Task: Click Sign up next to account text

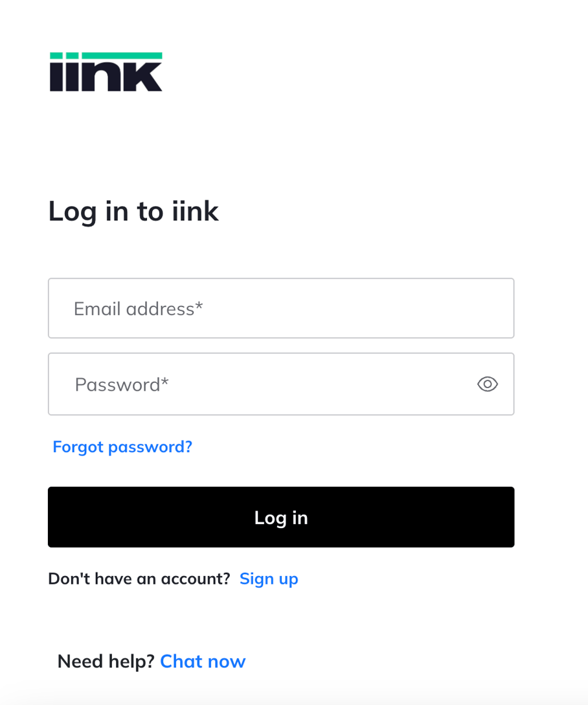Action: pyautogui.click(x=269, y=579)
